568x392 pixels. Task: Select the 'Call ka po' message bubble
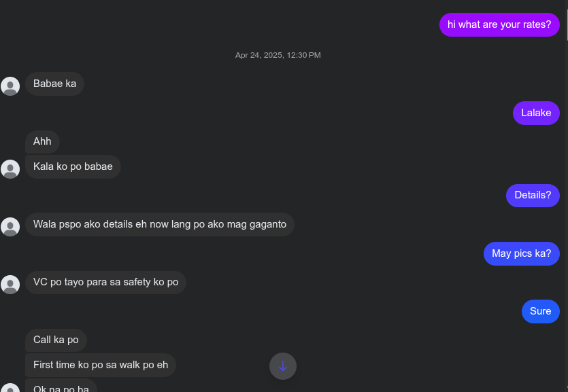click(x=56, y=340)
